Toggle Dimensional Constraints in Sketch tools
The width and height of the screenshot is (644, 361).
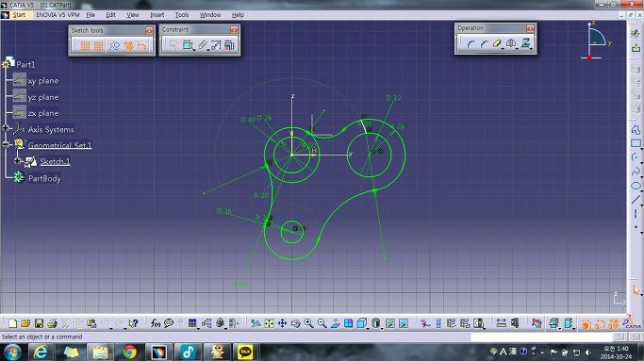(142, 45)
